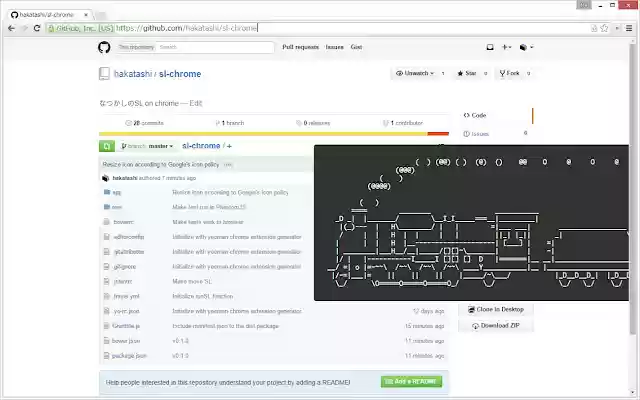Open the plus create-new menu
The height and width of the screenshot is (400, 640).
coord(506,47)
